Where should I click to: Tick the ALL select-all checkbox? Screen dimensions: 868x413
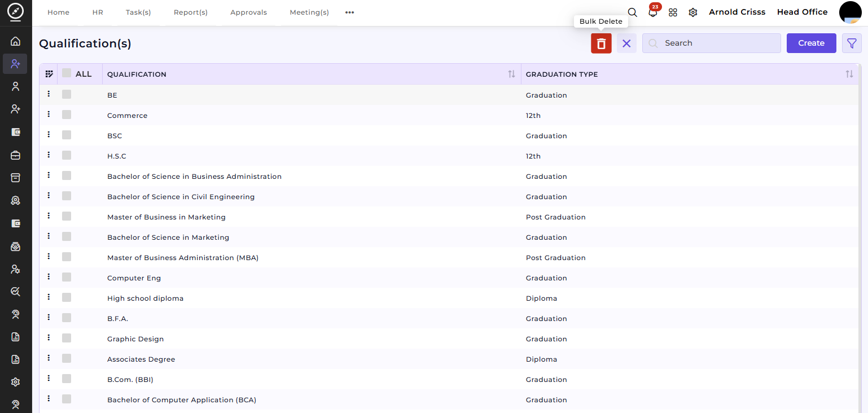coord(67,73)
